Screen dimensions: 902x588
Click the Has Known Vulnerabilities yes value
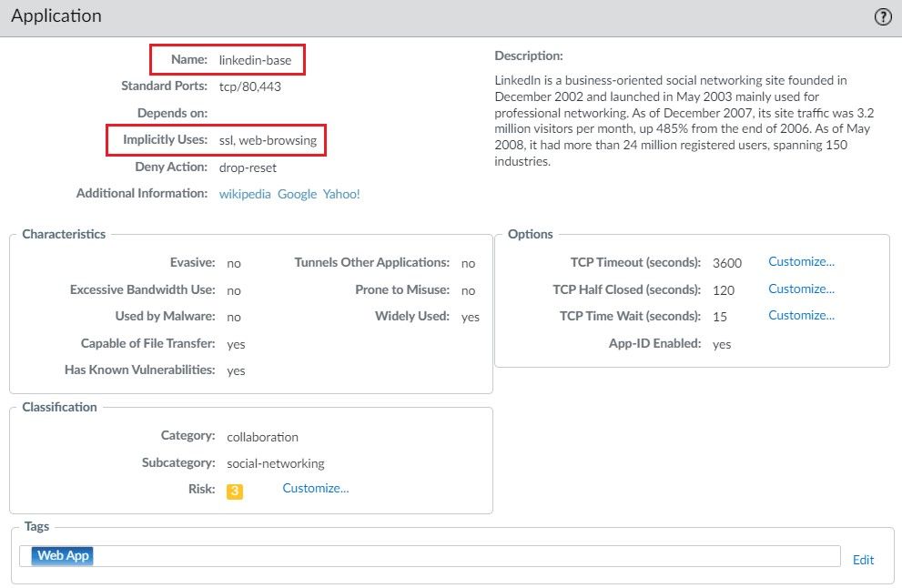click(236, 370)
